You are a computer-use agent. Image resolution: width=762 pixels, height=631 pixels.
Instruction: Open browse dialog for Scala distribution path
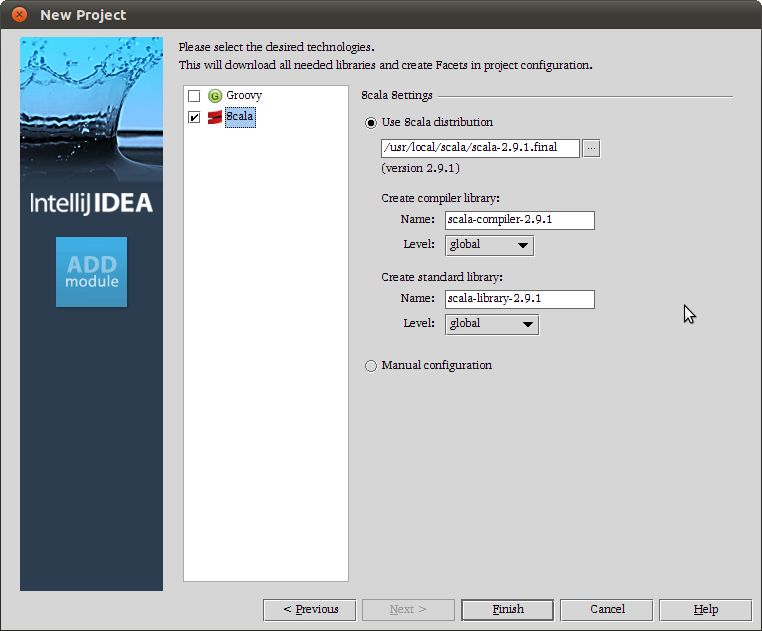591,148
